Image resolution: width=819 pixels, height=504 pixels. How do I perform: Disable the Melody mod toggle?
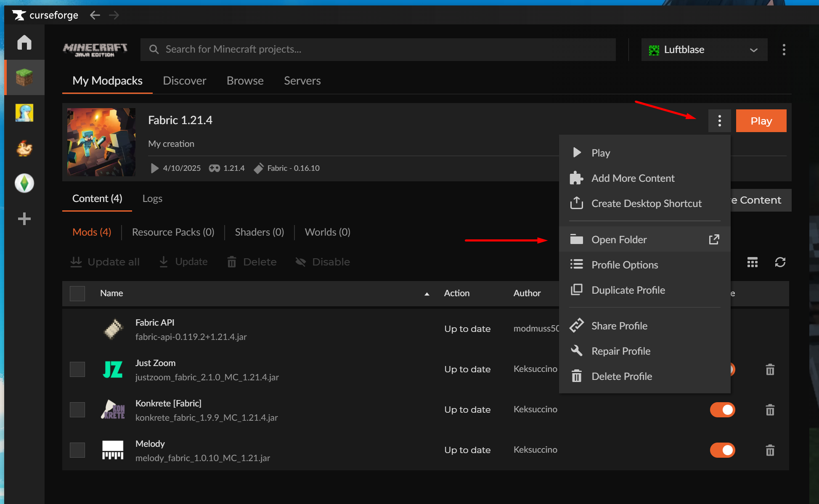(x=722, y=450)
